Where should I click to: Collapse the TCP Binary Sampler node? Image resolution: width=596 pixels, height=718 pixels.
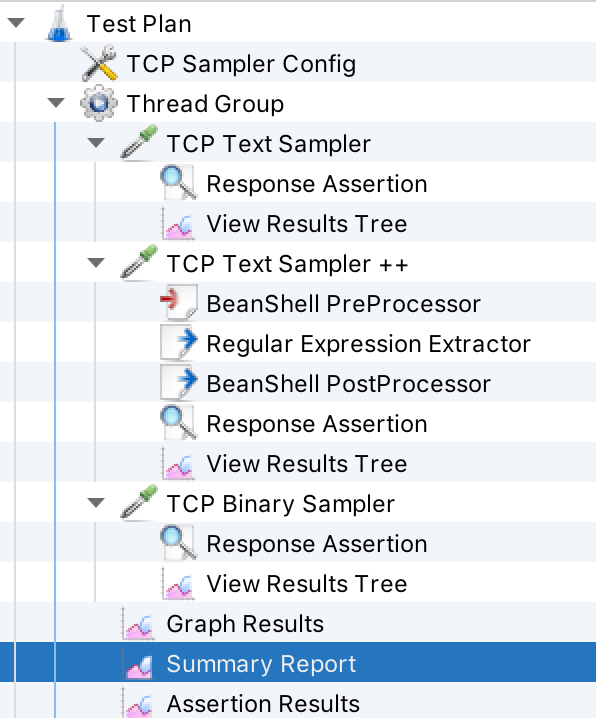(x=96, y=503)
